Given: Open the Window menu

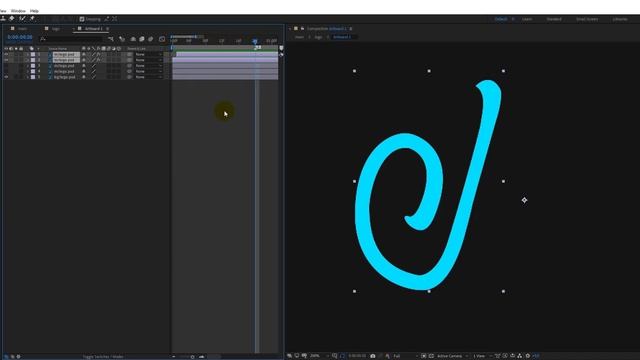Looking at the screenshot, I should [x=18, y=11].
